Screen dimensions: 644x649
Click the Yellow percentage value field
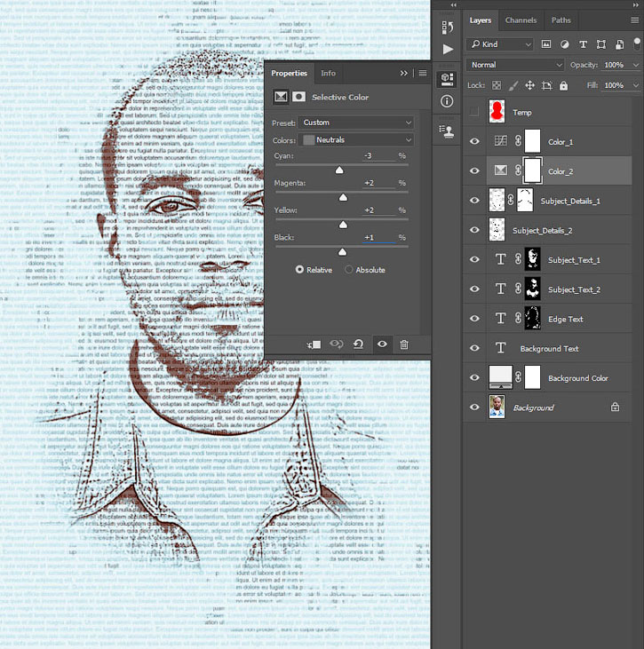tap(378, 210)
